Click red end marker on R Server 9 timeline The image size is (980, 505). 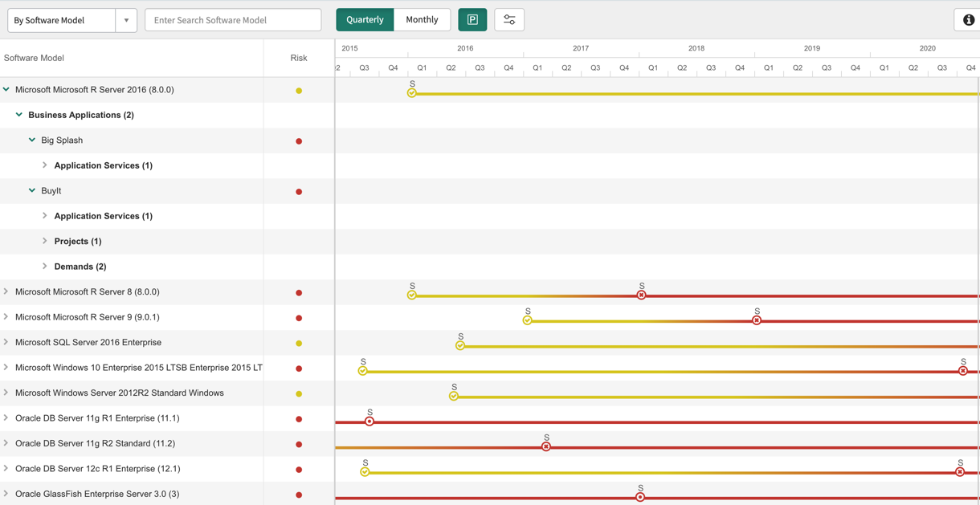pyautogui.click(x=757, y=320)
